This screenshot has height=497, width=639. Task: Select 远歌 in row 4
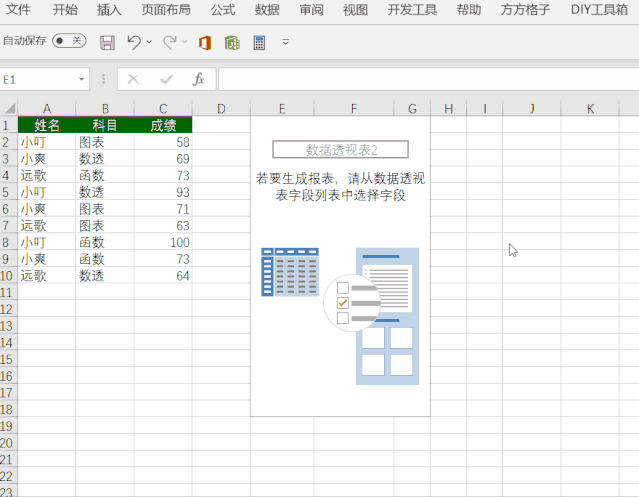(46, 175)
